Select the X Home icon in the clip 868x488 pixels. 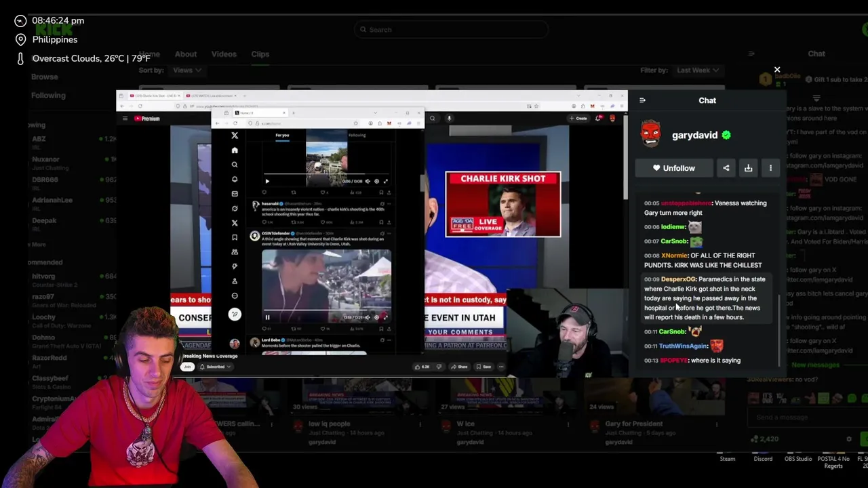click(235, 150)
